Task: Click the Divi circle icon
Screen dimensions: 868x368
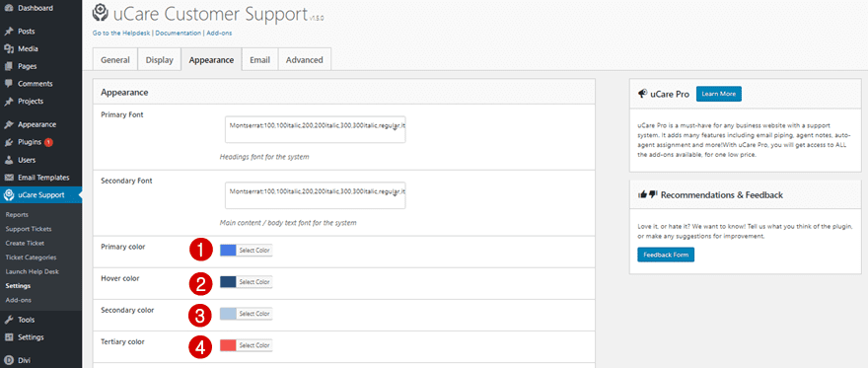Action: (x=8, y=361)
